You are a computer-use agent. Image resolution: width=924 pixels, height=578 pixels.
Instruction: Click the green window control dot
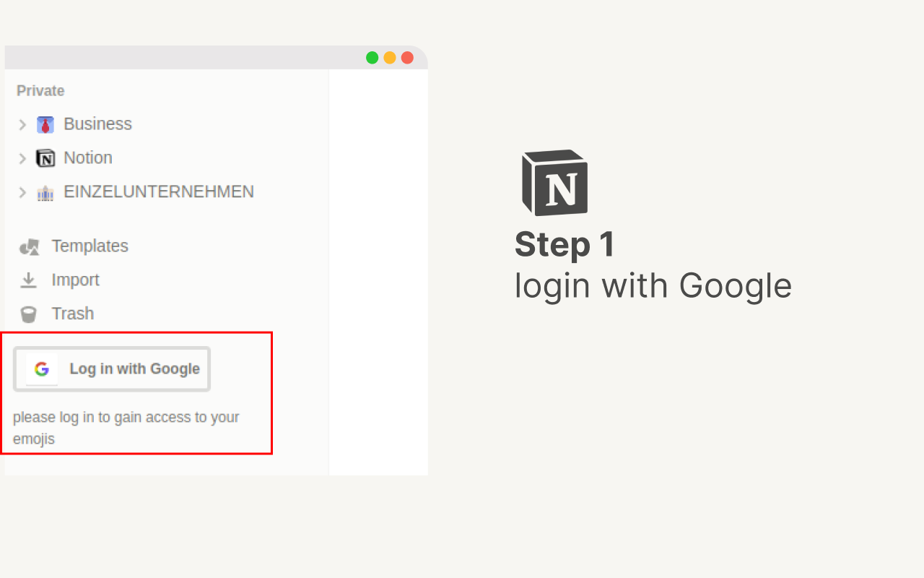point(372,58)
